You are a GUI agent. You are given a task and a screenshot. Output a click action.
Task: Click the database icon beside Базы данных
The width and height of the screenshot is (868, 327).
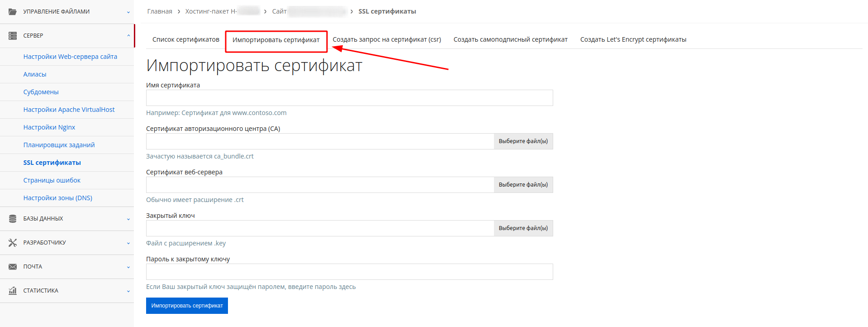coord(13,219)
